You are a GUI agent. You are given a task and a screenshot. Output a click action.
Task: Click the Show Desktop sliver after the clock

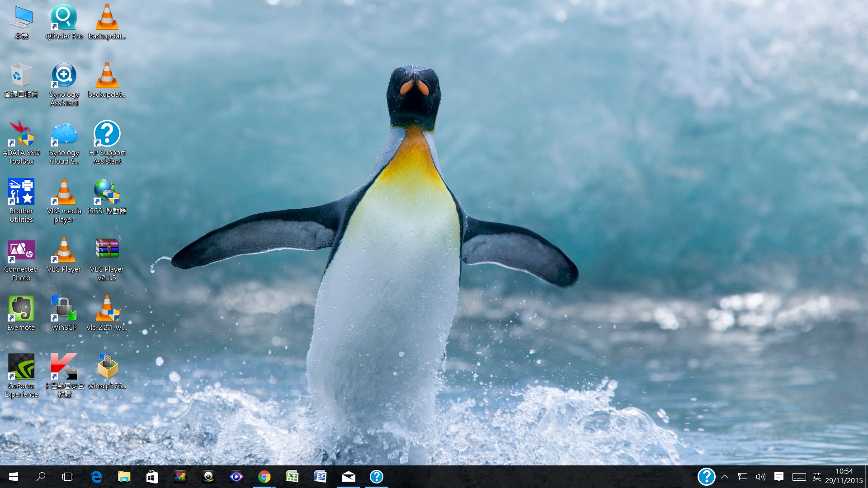866,477
